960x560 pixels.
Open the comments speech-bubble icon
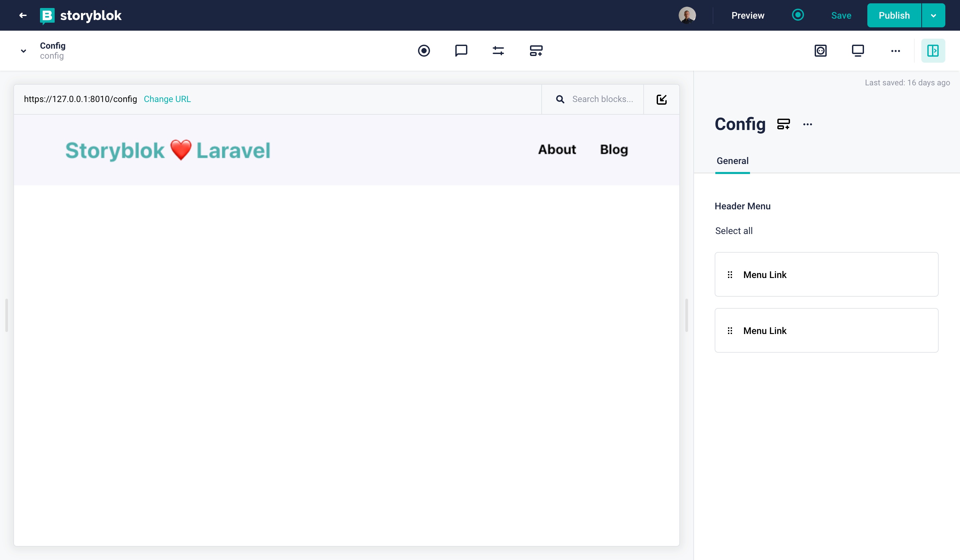point(461,51)
